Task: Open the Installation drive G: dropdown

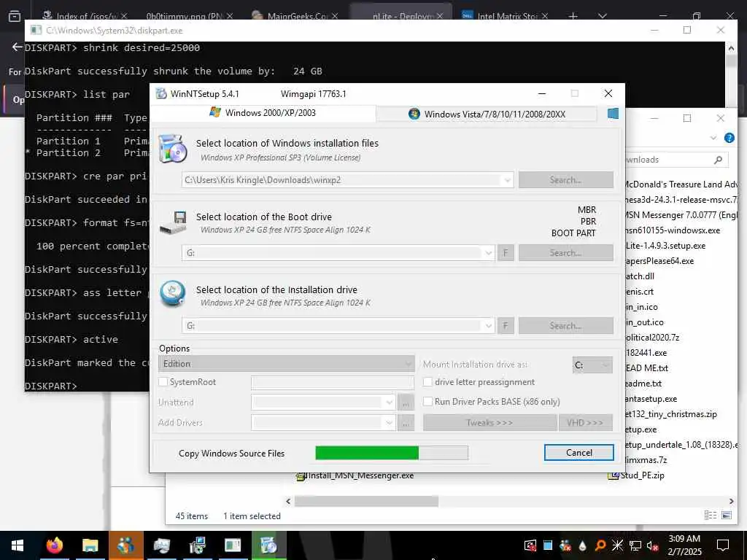Action: point(488,326)
